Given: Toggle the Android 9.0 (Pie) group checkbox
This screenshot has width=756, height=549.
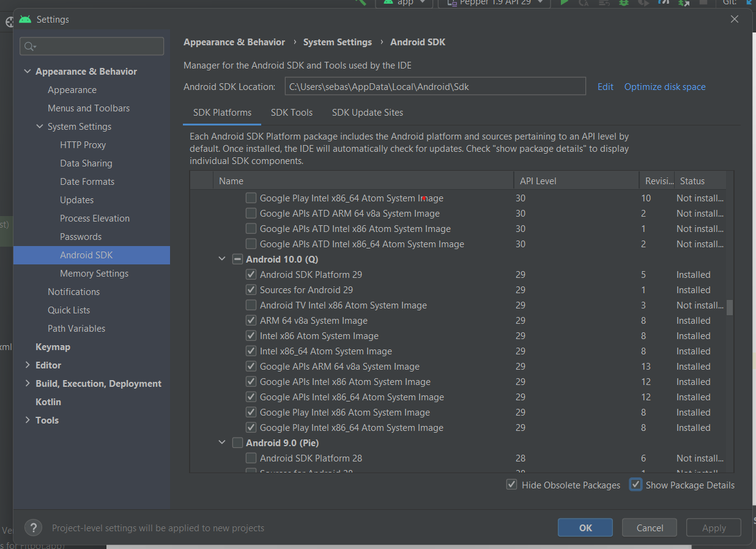Looking at the screenshot, I should click(237, 443).
